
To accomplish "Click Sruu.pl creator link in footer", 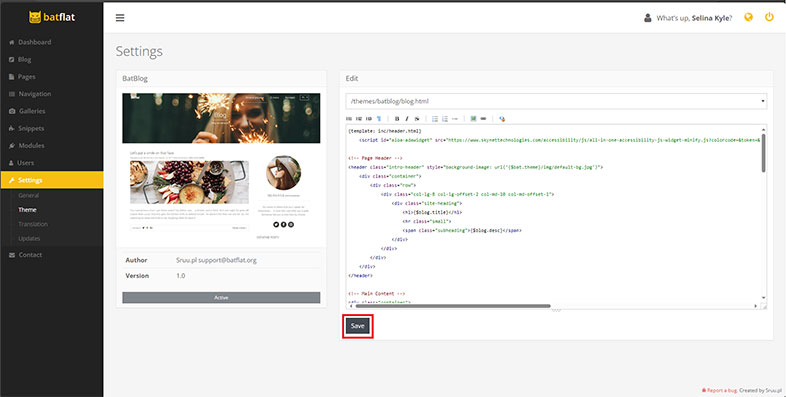I will point(774,390).
